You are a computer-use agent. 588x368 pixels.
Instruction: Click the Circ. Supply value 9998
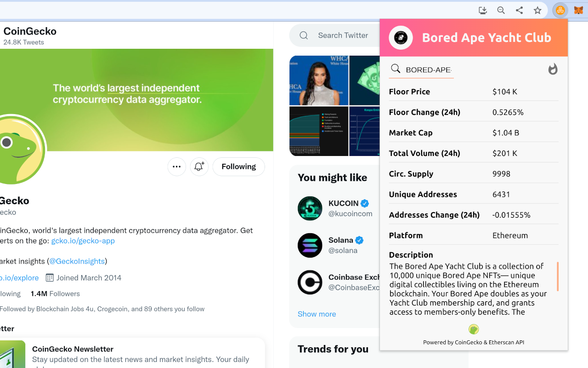pyautogui.click(x=501, y=174)
